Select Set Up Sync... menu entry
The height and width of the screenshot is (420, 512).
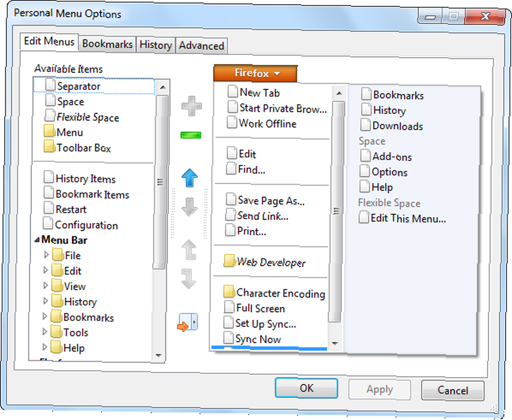coord(260,323)
